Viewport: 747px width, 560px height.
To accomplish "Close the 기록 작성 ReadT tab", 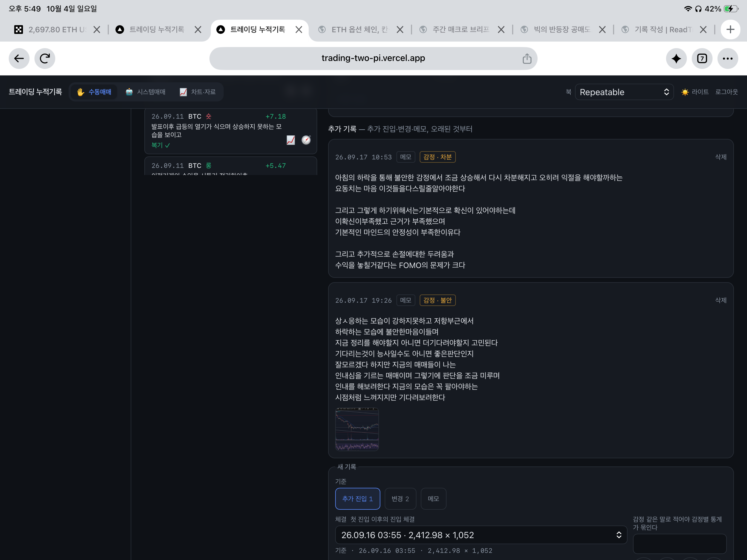I will point(703,30).
